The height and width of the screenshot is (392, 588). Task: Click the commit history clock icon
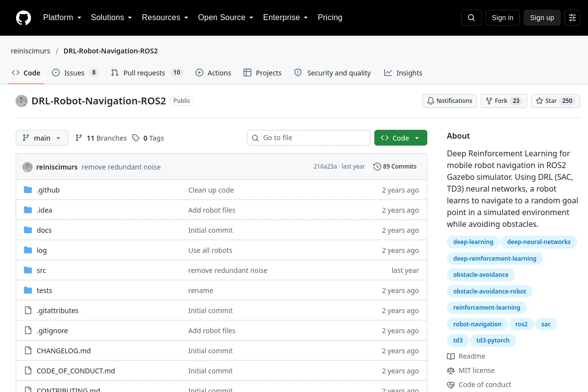tap(377, 167)
